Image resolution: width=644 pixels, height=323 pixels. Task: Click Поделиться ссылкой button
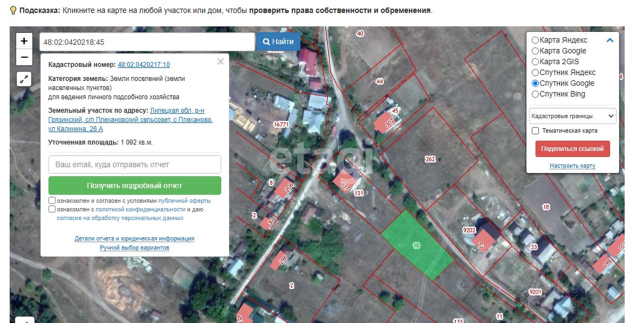pos(573,149)
